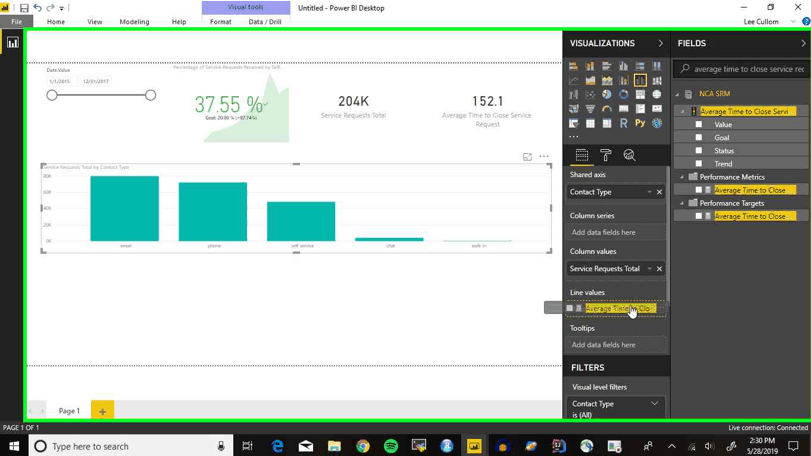
Task: Select the ArcGIS map visual
Action: (657, 124)
